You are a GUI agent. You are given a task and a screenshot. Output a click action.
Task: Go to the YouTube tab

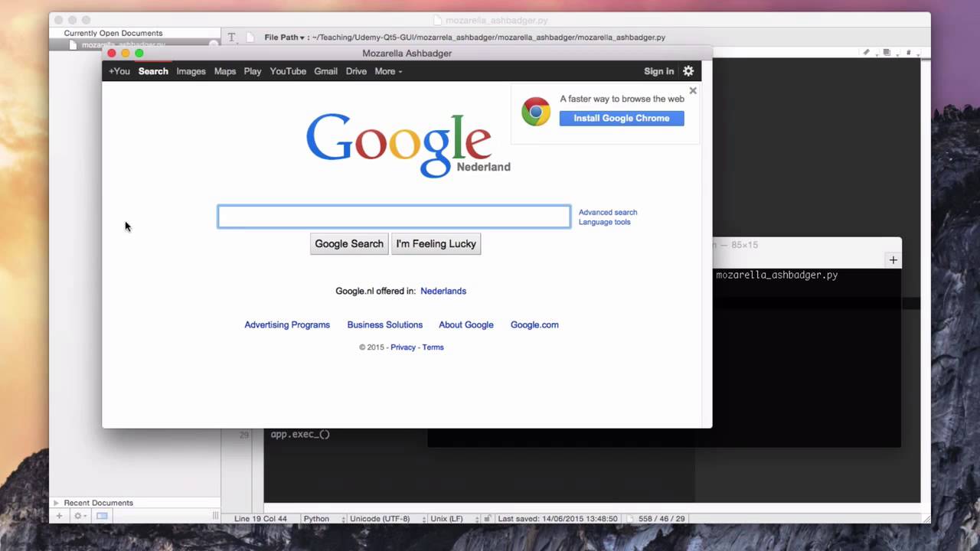288,71
